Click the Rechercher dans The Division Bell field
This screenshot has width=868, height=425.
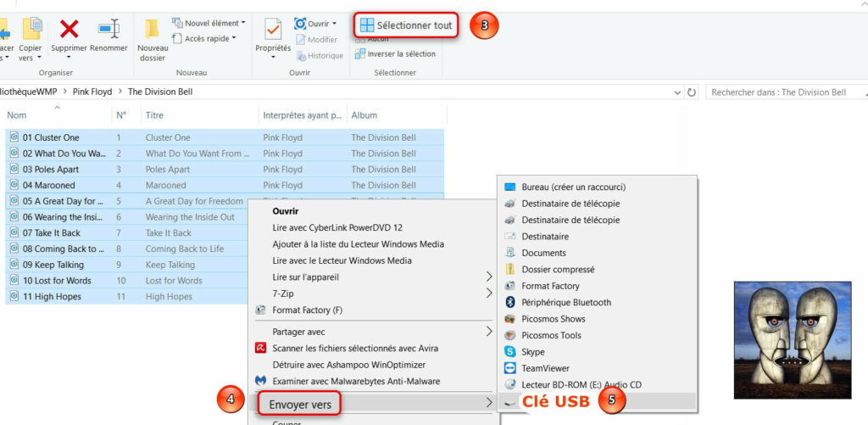786,92
